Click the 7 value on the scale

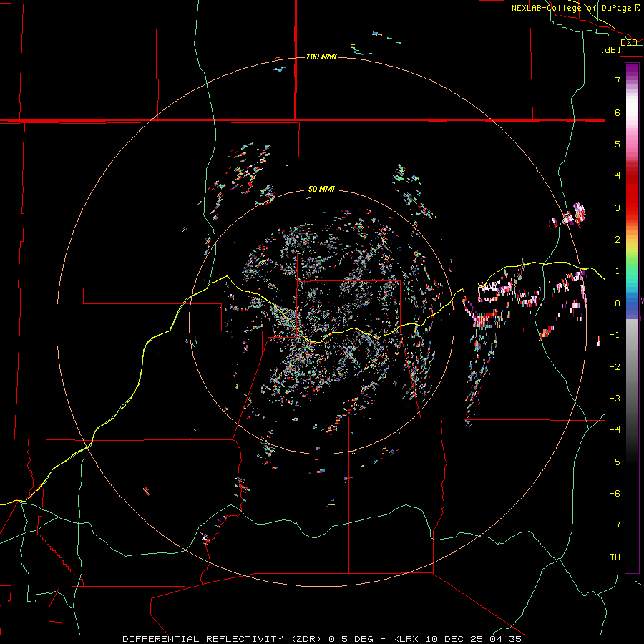point(618,80)
